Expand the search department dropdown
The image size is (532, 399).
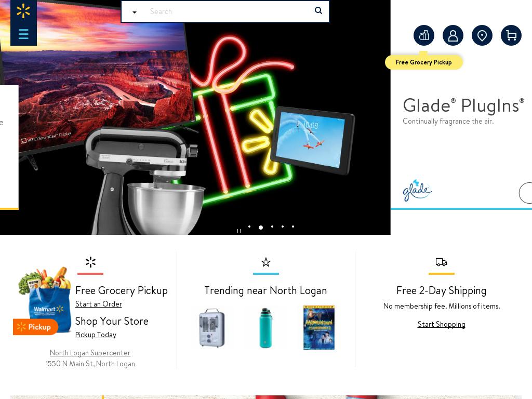point(135,12)
